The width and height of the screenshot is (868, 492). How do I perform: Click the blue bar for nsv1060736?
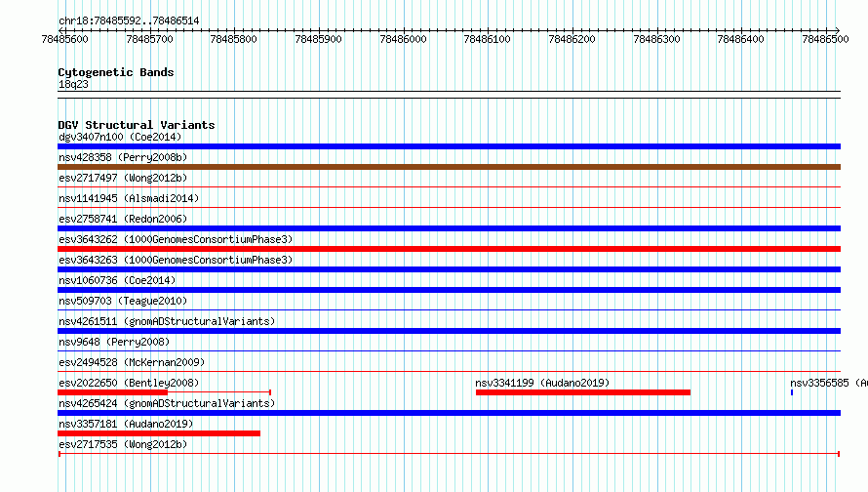(449, 290)
